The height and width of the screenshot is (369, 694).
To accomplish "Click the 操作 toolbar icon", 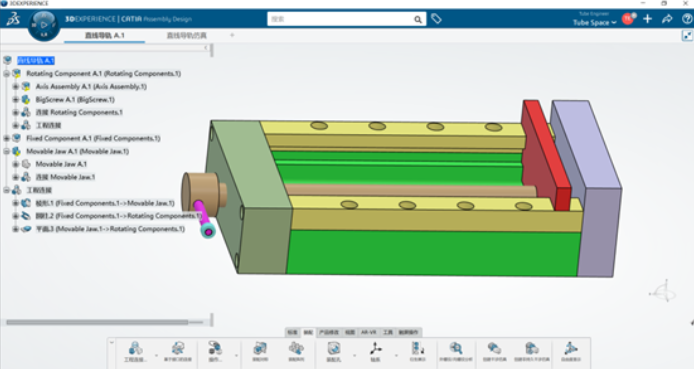I will pyautogui.click(x=215, y=348).
